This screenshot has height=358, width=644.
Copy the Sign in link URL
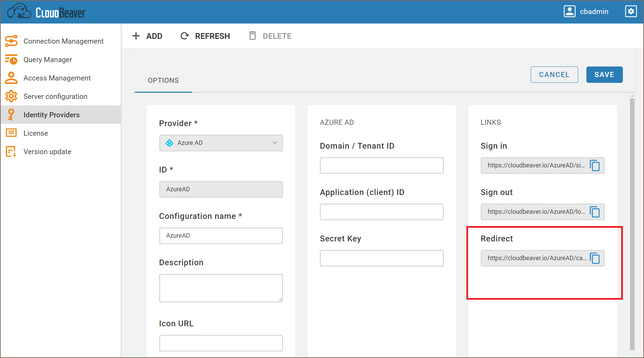595,166
